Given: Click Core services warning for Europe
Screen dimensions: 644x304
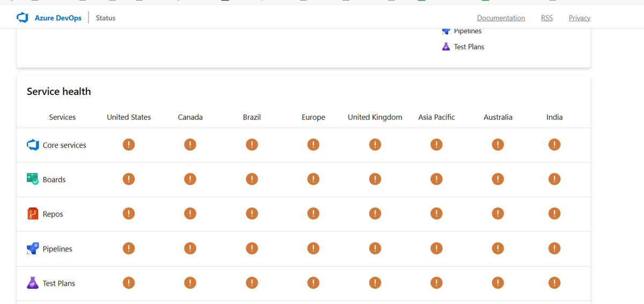Looking at the screenshot, I should point(313,144).
